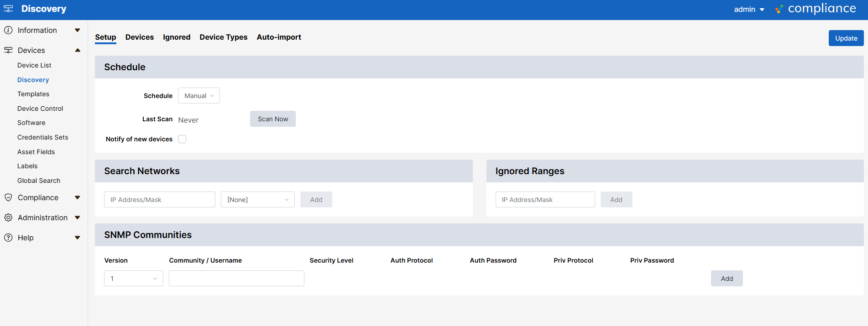Image resolution: width=868 pixels, height=326 pixels.
Task: Open the Schedule Manual dropdown
Action: point(199,96)
